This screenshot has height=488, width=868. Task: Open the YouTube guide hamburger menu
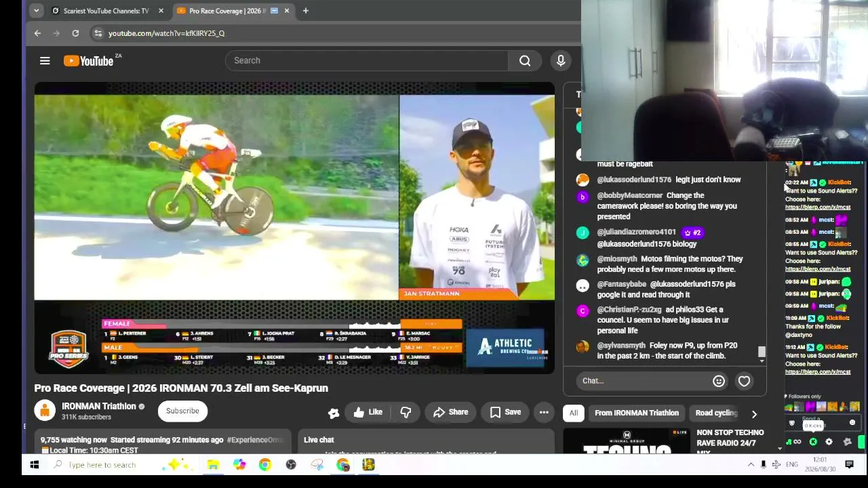[45, 61]
